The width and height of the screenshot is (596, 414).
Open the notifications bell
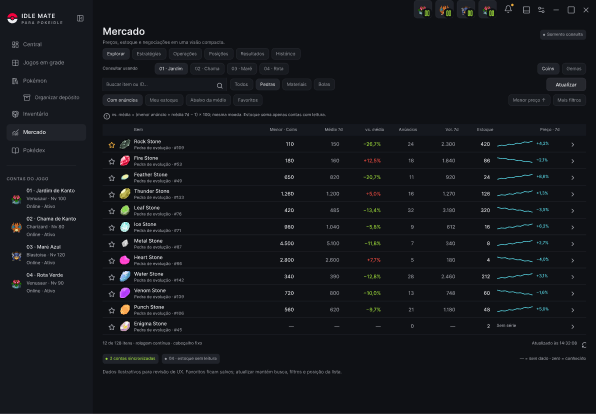508,10
